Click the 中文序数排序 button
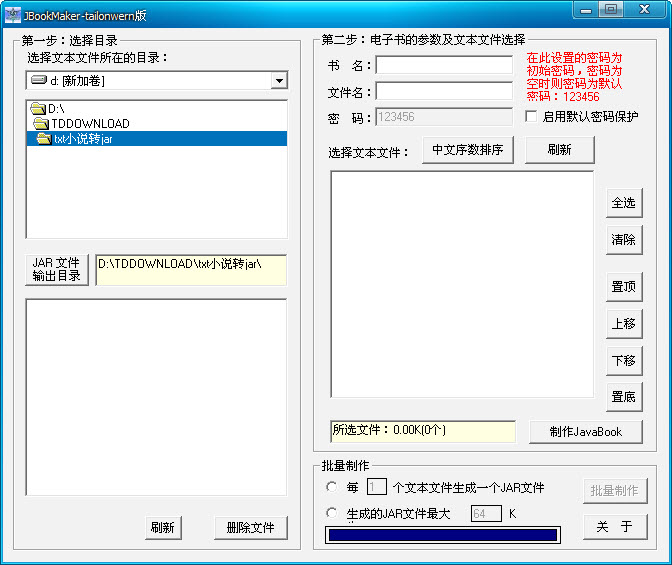Viewport: 672px width, 565px height. pos(468,150)
